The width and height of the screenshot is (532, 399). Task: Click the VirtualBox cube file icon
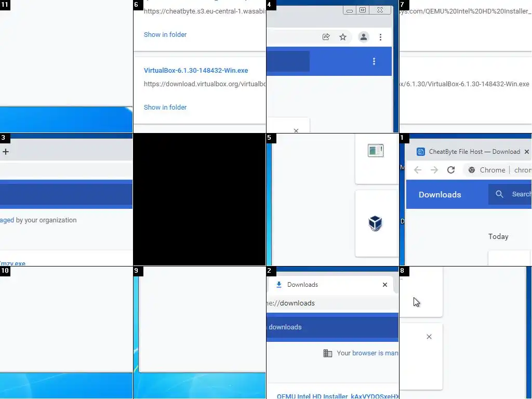pos(375,223)
